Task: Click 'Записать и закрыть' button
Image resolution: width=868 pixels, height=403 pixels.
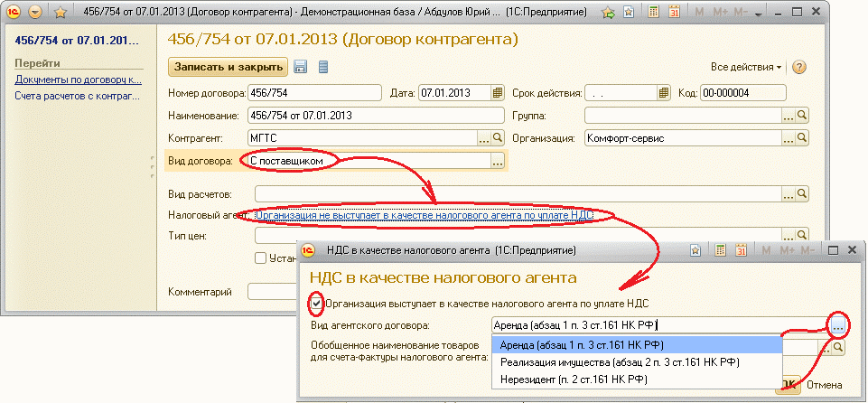Action: pos(229,67)
